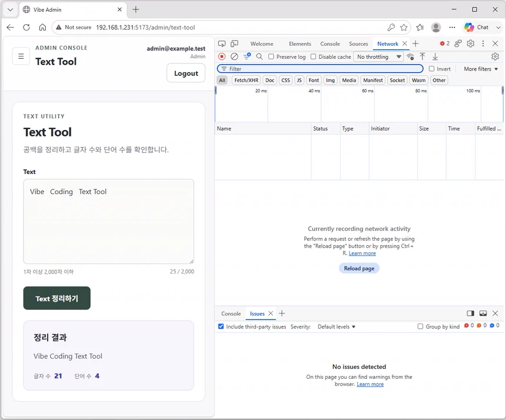Toggle the network filter bar icon
This screenshot has height=420, width=506.
(x=247, y=57)
